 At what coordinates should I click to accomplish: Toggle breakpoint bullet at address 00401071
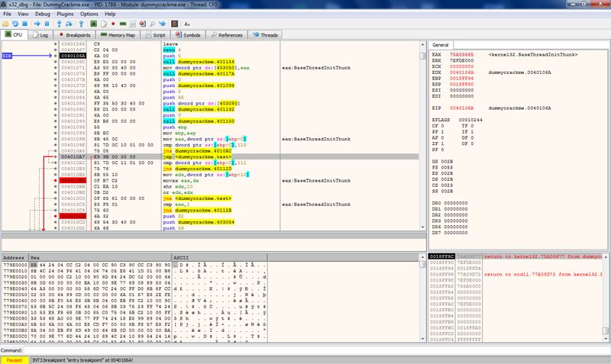point(55,68)
